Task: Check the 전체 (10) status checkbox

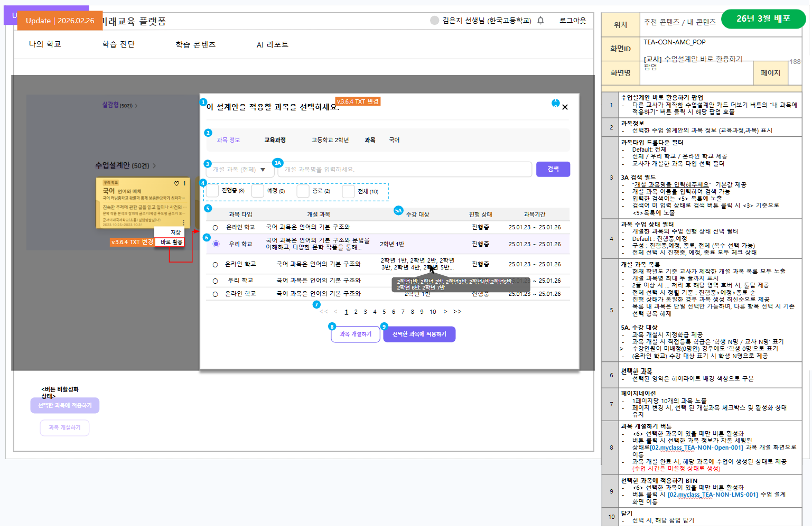Action: [x=348, y=191]
